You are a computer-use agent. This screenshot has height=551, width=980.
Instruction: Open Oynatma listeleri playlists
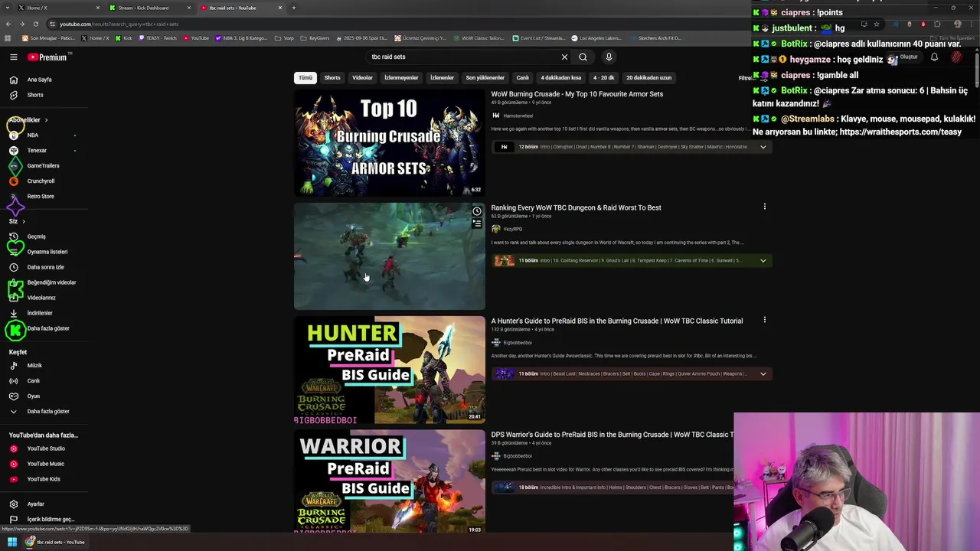[47, 252]
